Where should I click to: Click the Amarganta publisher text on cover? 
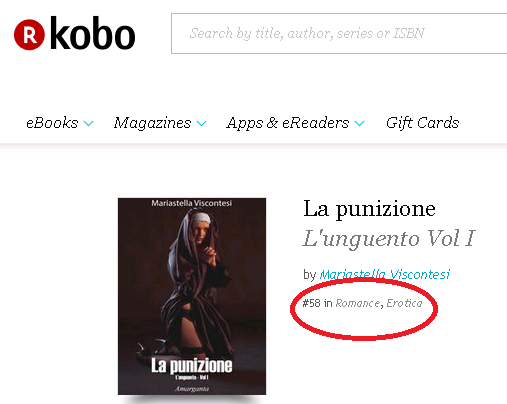192,389
